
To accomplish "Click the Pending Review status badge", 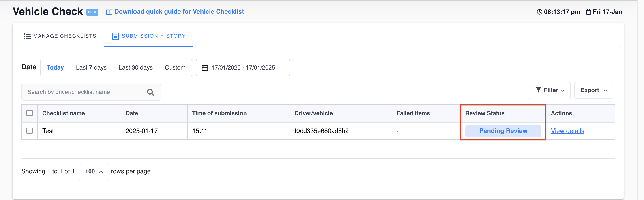I will (503, 131).
